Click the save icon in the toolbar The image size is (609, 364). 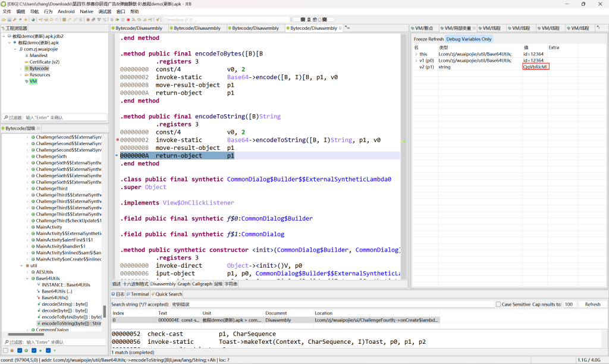(x=11, y=20)
